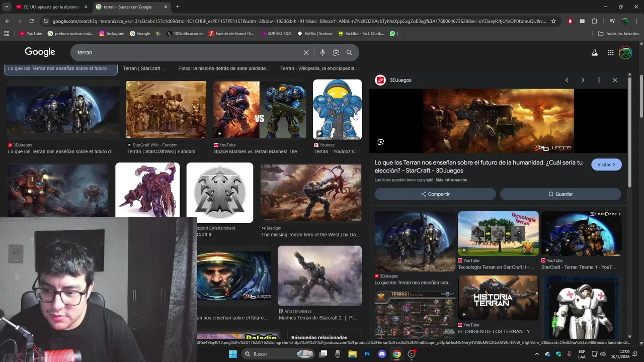Image resolution: width=644 pixels, height=362 pixels.
Task: Open Fuente de Grand Th... bookmark
Action: 231,33
